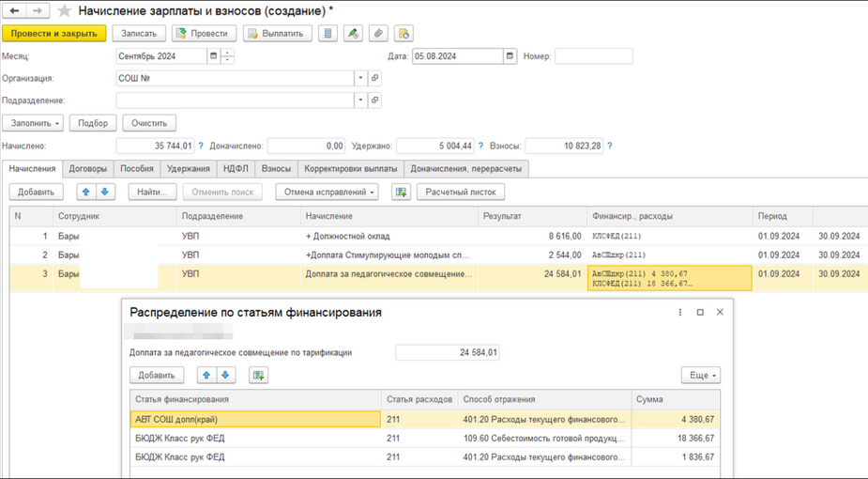Expand the Заполнить dropdown button

tap(34, 123)
